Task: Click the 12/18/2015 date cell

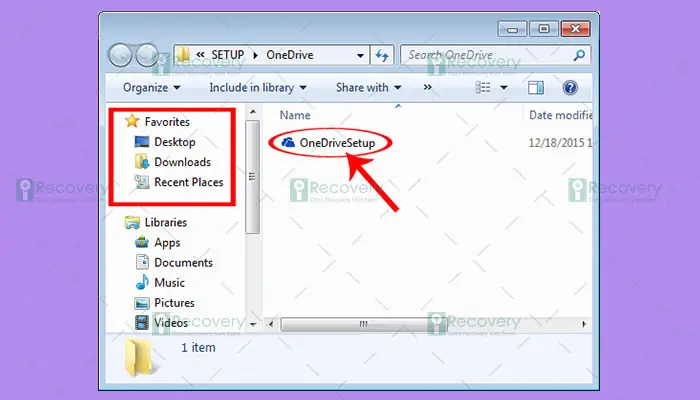Action: coord(560,143)
